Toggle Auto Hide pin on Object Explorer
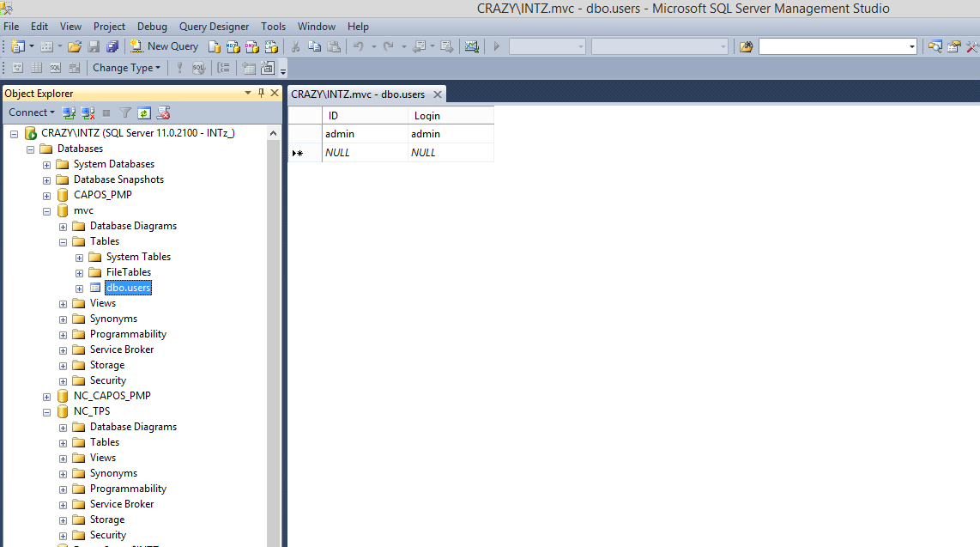 point(261,93)
